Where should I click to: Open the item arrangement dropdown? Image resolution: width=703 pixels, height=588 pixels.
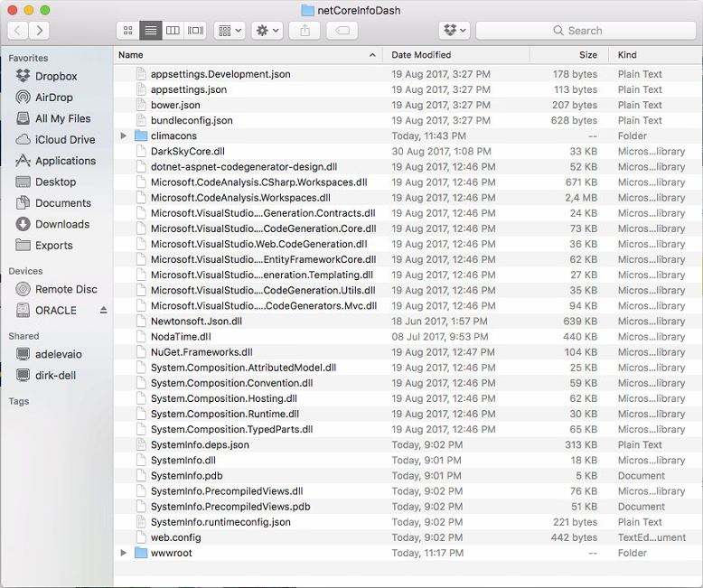tap(230, 31)
